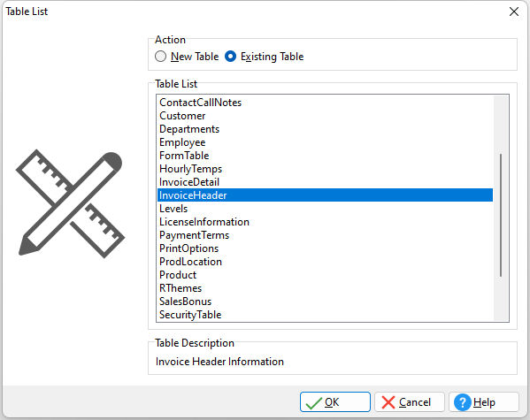Viewport: 530px width, 420px height.
Task: Pick the Customer table
Action: 325,116
